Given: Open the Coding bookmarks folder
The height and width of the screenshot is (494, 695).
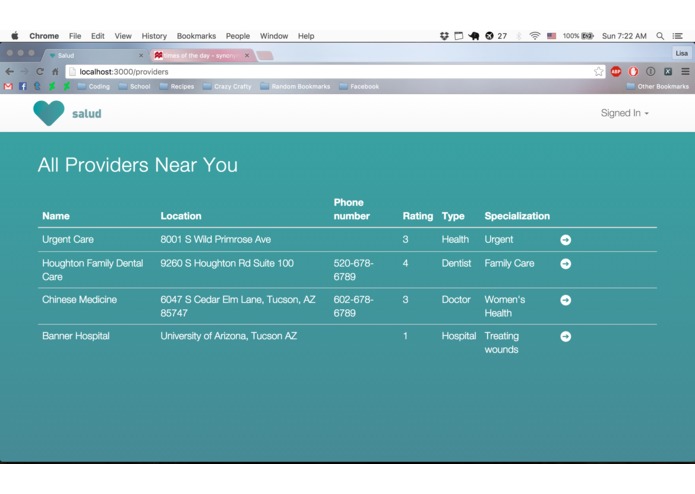Looking at the screenshot, I should pyautogui.click(x=94, y=86).
